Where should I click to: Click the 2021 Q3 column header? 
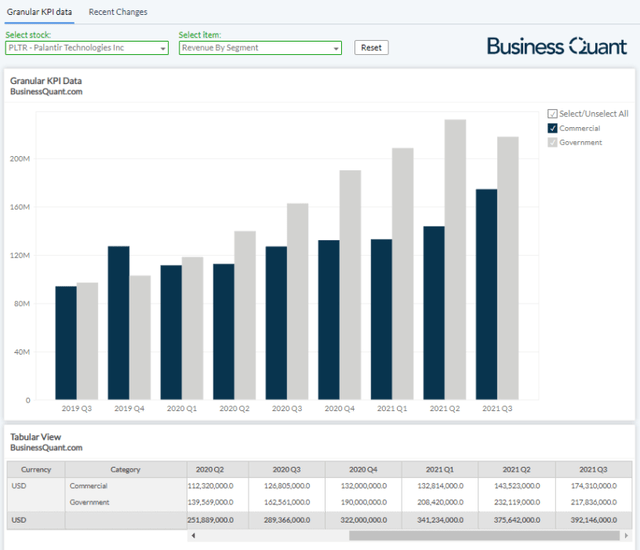click(x=592, y=469)
